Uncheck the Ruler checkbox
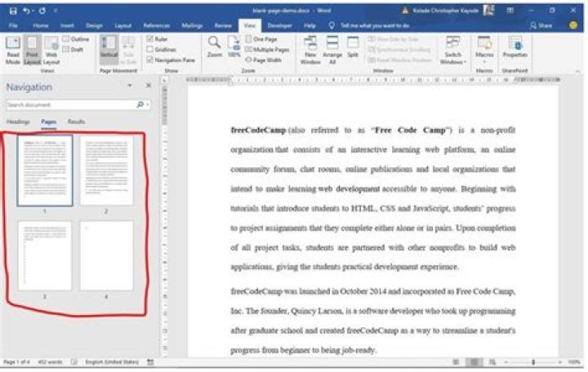The height and width of the screenshot is (372, 588). point(149,38)
